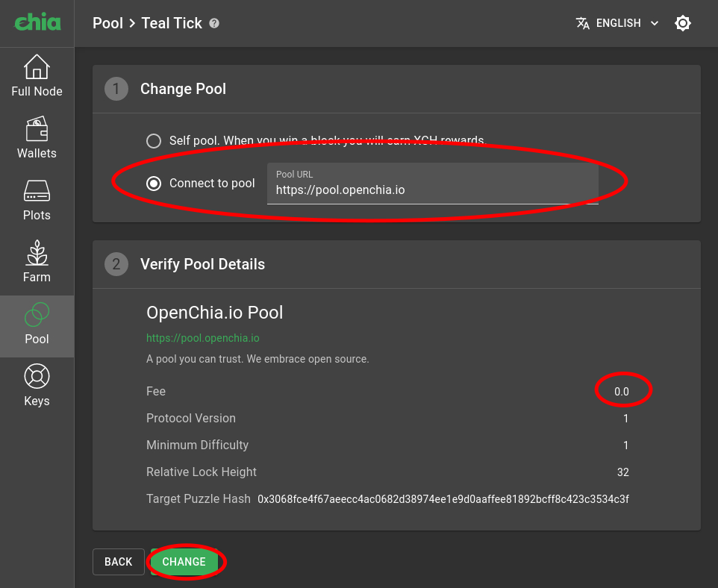The width and height of the screenshot is (718, 588).
Task: Click the Protocol Version label
Action: pos(191,418)
